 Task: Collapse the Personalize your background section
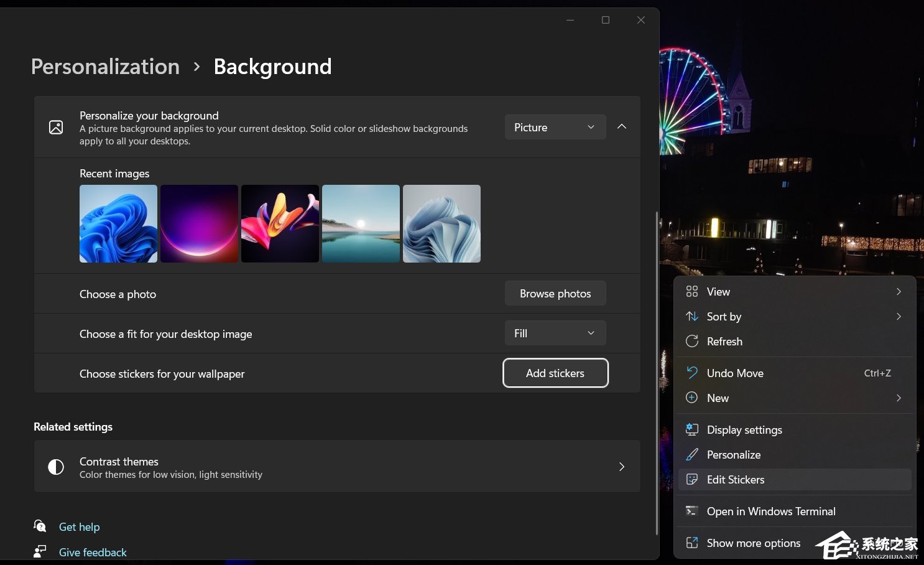tap(622, 127)
